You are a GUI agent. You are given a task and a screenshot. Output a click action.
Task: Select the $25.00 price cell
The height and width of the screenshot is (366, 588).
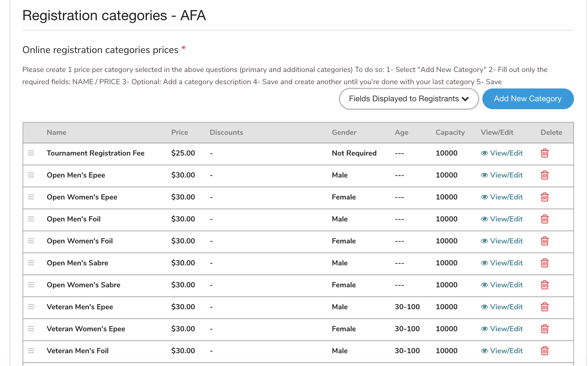(x=183, y=153)
